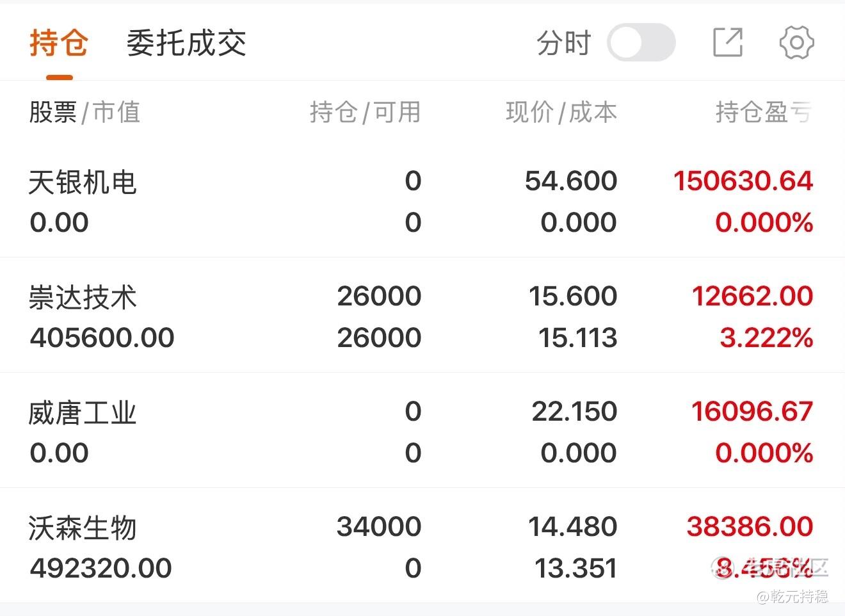The width and height of the screenshot is (845, 616).
Task: Sort by 持仓/可用 column header
Action: pyautogui.click(x=366, y=112)
